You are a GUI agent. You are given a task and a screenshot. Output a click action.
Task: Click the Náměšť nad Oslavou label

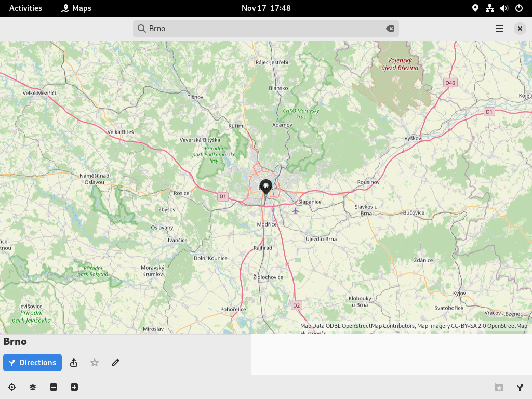[95, 179]
